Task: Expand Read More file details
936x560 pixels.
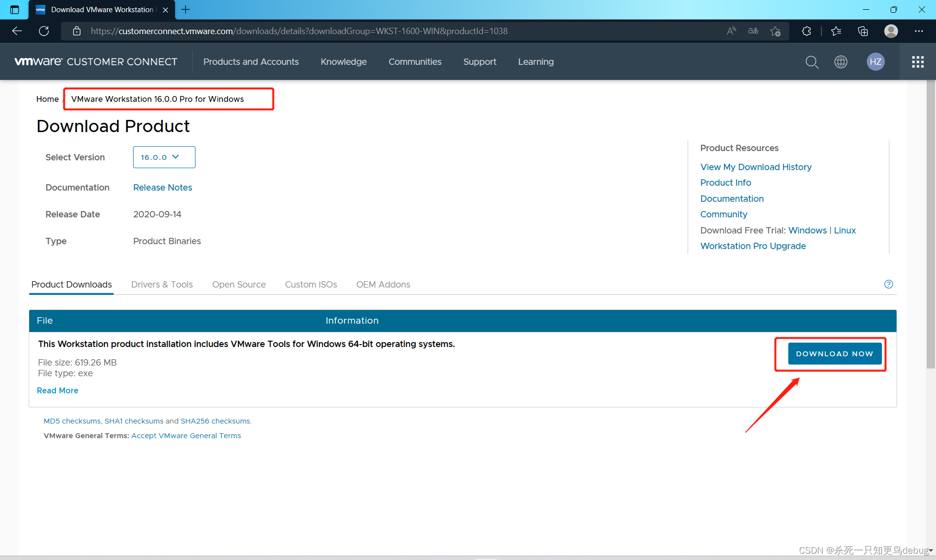Action: tap(58, 390)
